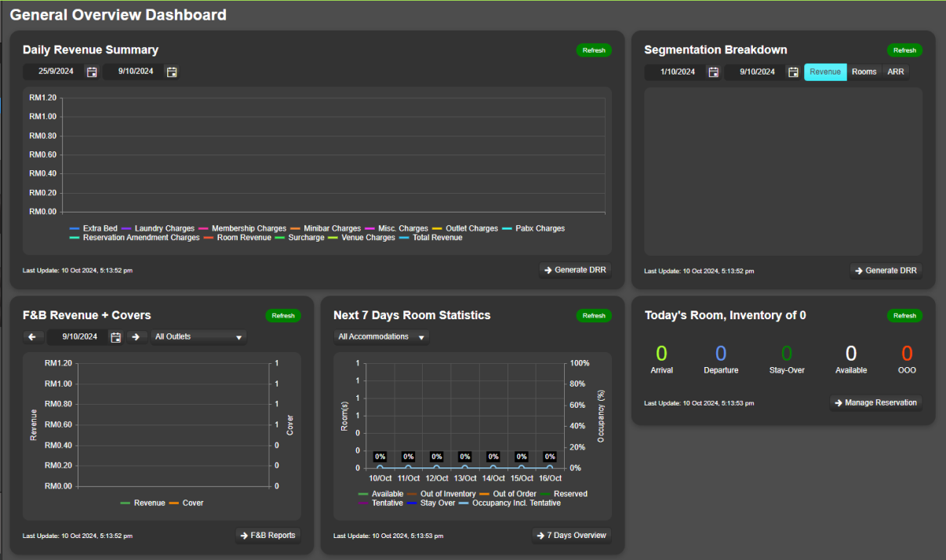Viewport: 946px width, 560px height.
Task: Toggle Outlet Charges legend series
Action: (465, 229)
